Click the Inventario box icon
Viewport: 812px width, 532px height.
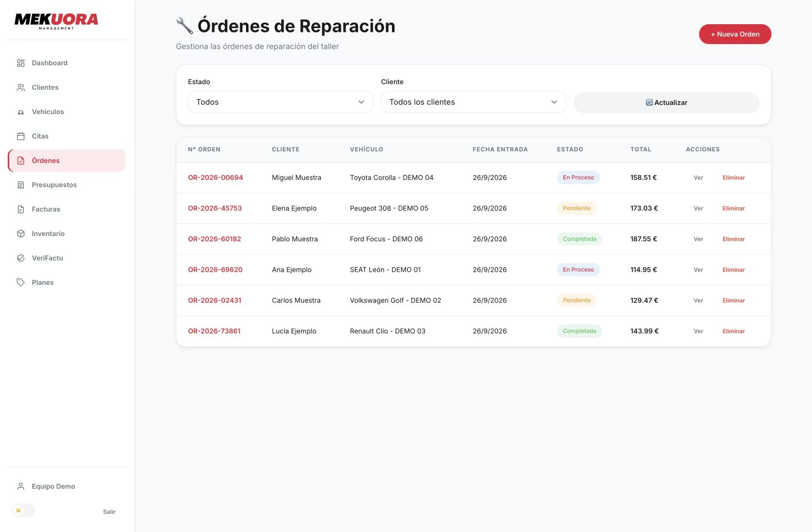pos(21,234)
